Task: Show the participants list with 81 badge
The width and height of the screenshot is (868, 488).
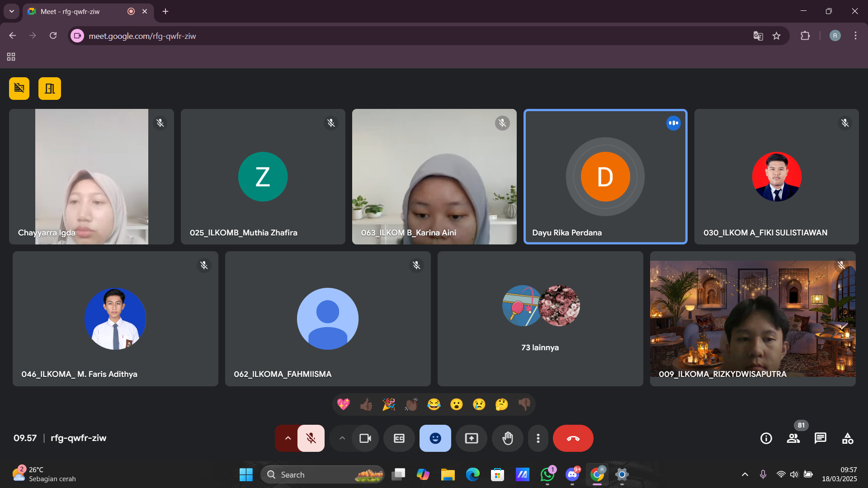Action: pos(793,438)
